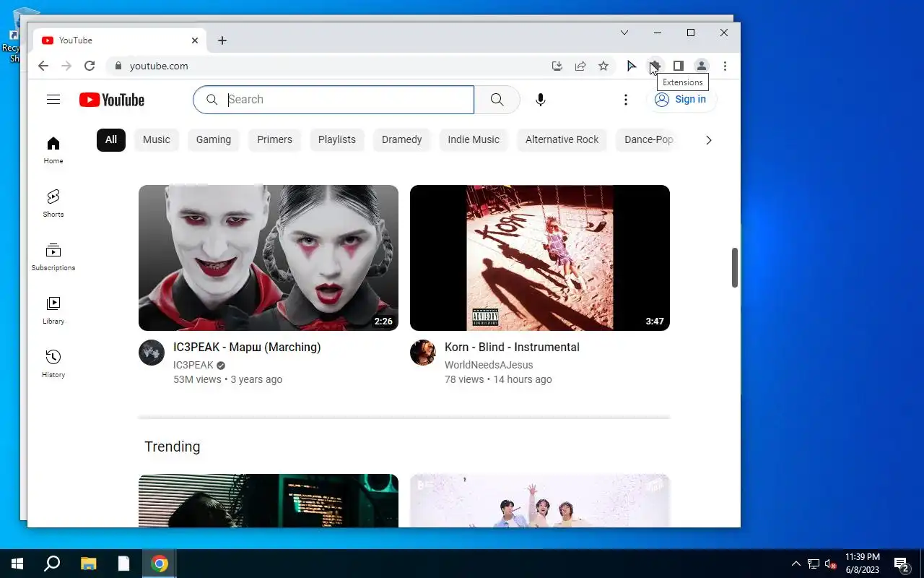This screenshot has height=578, width=924.
Task: Open Chrome side panel
Action: (x=678, y=66)
